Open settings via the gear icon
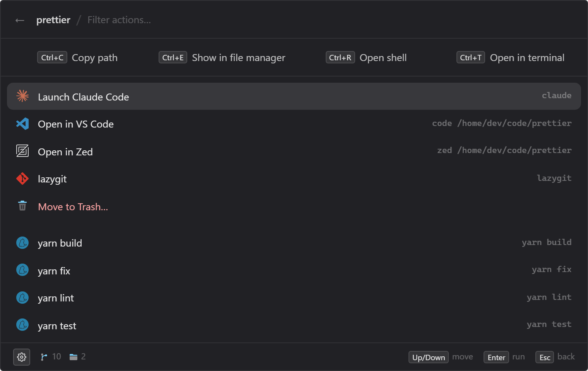This screenshot has width=588, height=371. click(22, 357)
